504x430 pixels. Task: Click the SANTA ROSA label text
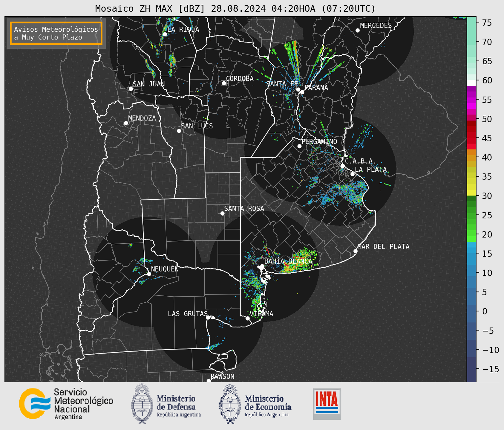pyautogui.click(x=244, y=208)
